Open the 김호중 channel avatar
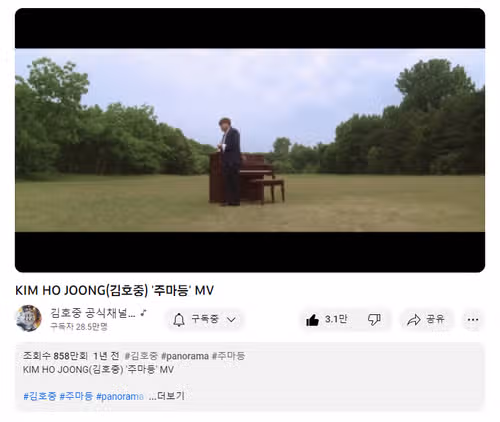 28,318
